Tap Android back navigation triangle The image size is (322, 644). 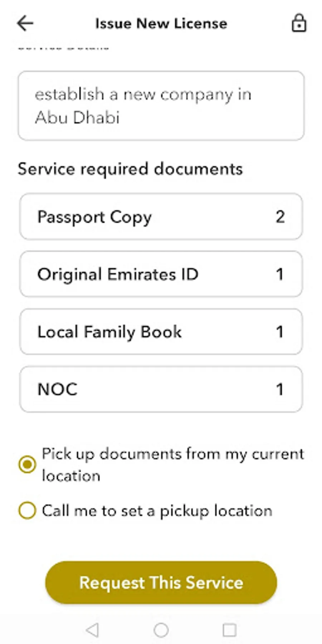click(93, 630)
